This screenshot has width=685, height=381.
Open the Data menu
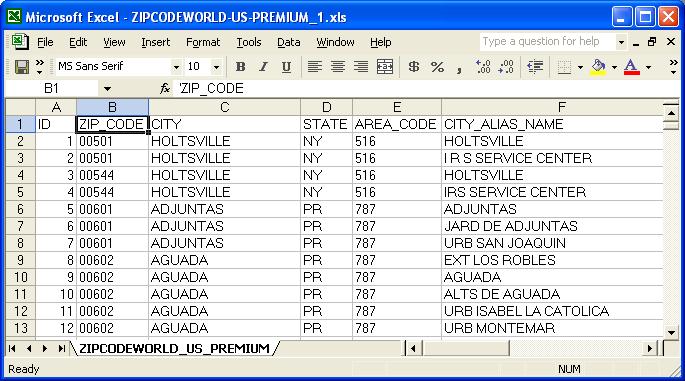pyautogui.click(x=289, y=42)
